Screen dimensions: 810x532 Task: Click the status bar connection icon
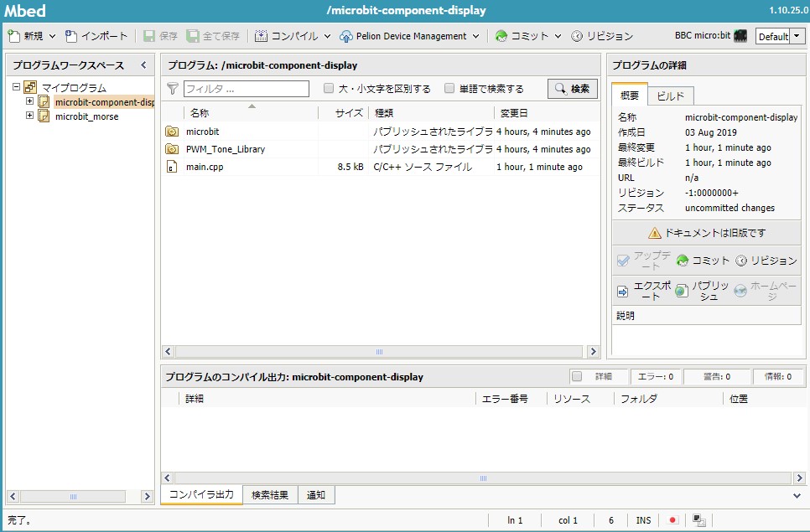(699, 520)
